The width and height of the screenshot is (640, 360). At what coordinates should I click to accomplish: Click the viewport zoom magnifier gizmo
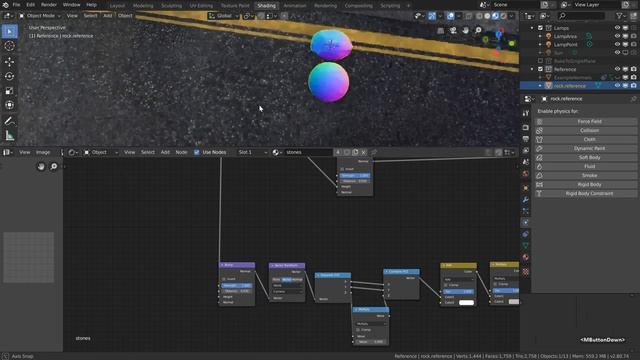[x=478, y=30]
